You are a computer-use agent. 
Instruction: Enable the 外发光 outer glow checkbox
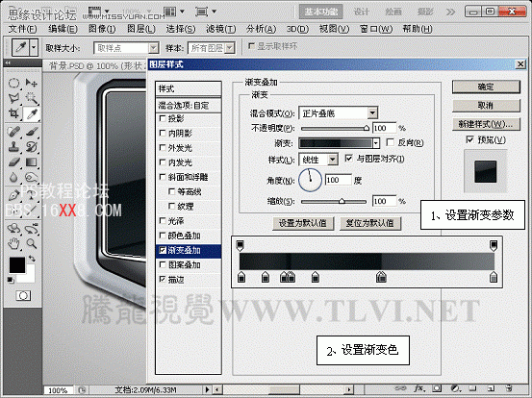point(163,148)
